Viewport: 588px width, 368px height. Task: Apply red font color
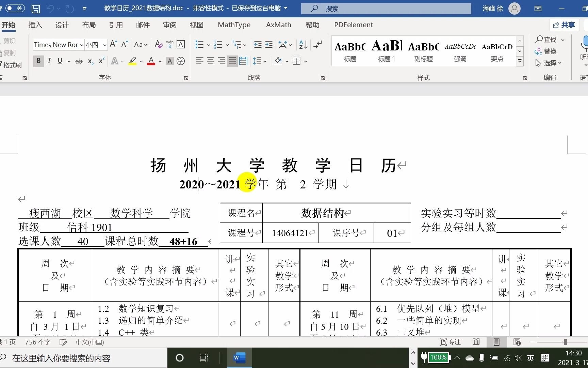[151, 61]
